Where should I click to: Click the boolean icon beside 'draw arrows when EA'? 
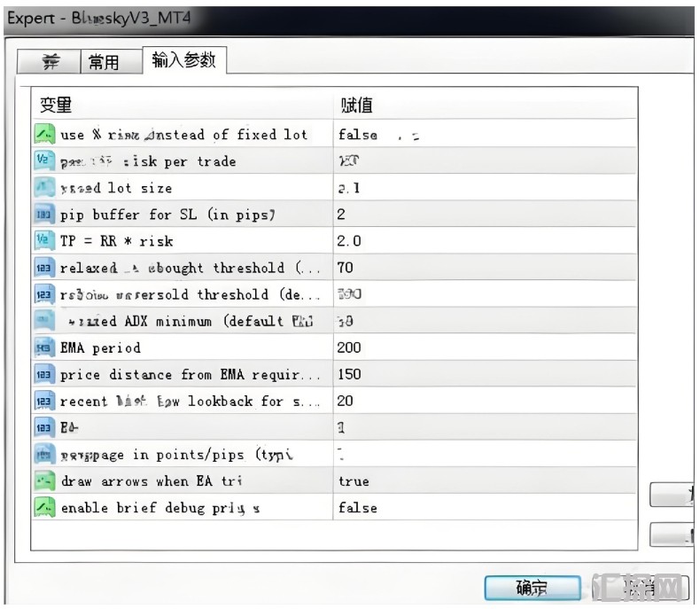44,481
